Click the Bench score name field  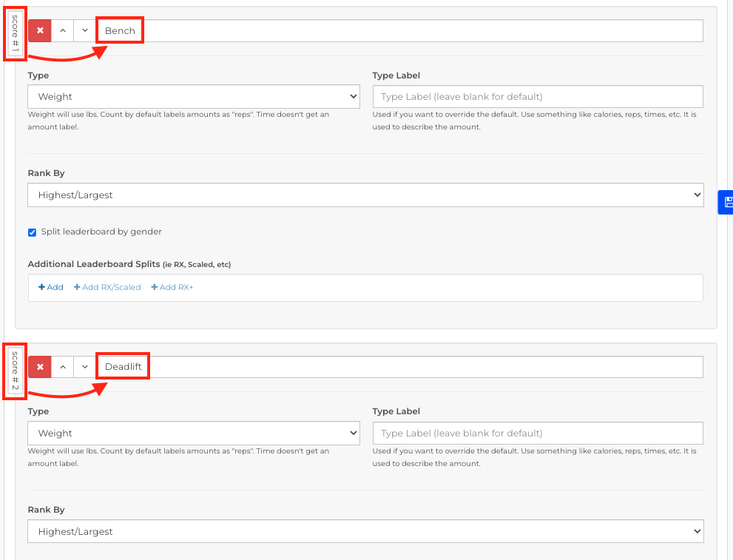(x=399, y=31)
